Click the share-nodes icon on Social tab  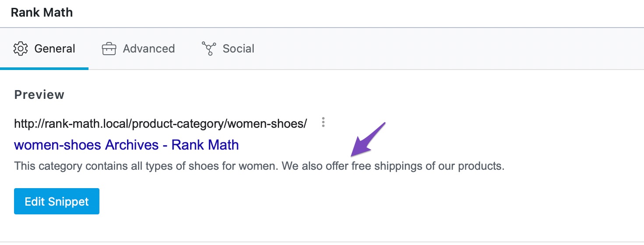coord(209,49)
